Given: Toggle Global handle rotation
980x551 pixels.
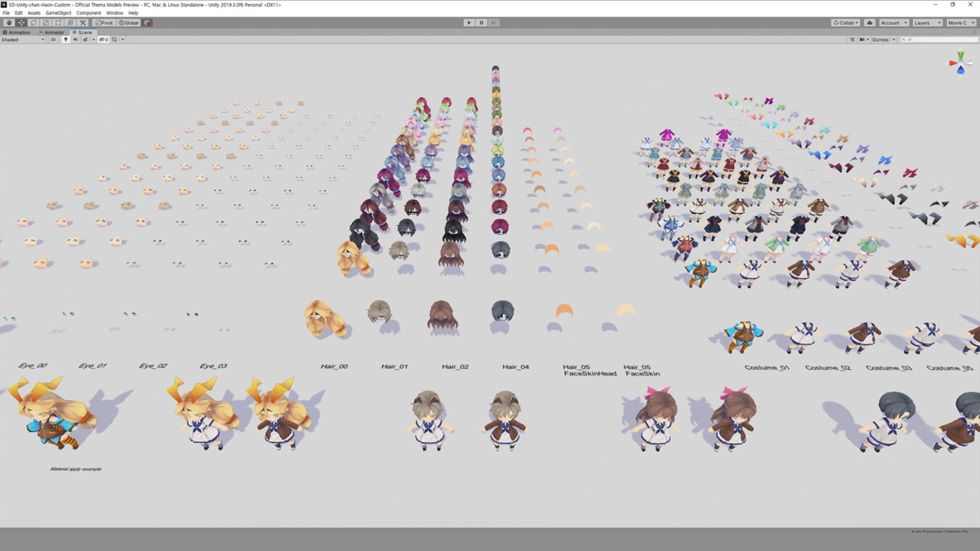Looking at the screenshot, I should (128, 23).
